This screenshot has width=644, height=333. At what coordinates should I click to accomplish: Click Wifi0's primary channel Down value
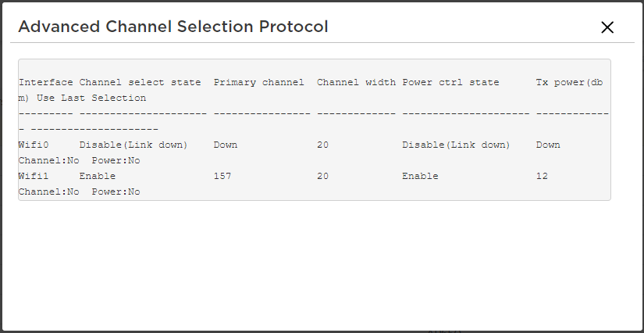226,145
